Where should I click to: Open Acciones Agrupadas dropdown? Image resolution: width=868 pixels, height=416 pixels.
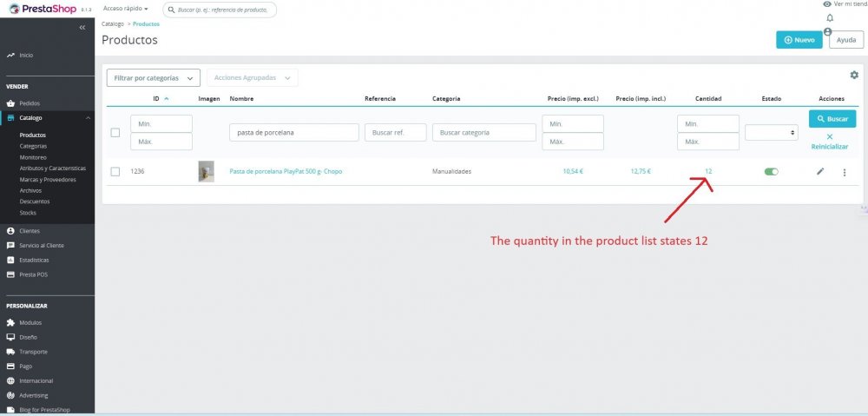[253, 78]
